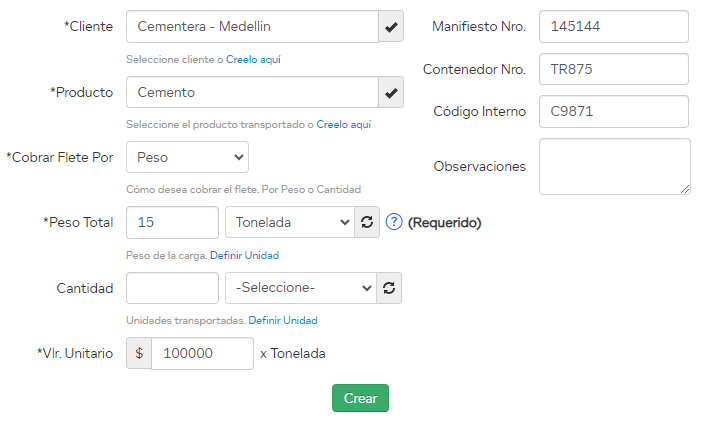
Task: Refresh the Peso Total unit list
Action: [x=367, y=222]
